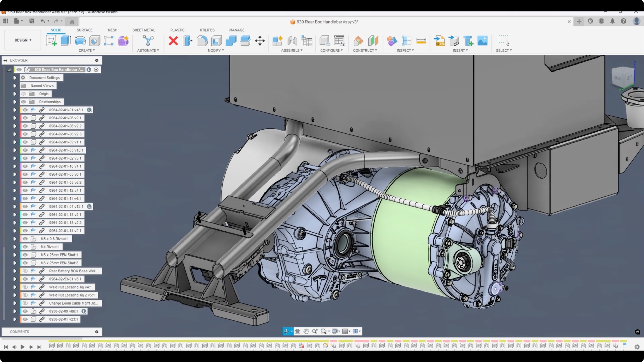Screen dimensions: 644x362
Task: Click the red Delete icon
Action: pyautogui.click(x=173, y=41)
